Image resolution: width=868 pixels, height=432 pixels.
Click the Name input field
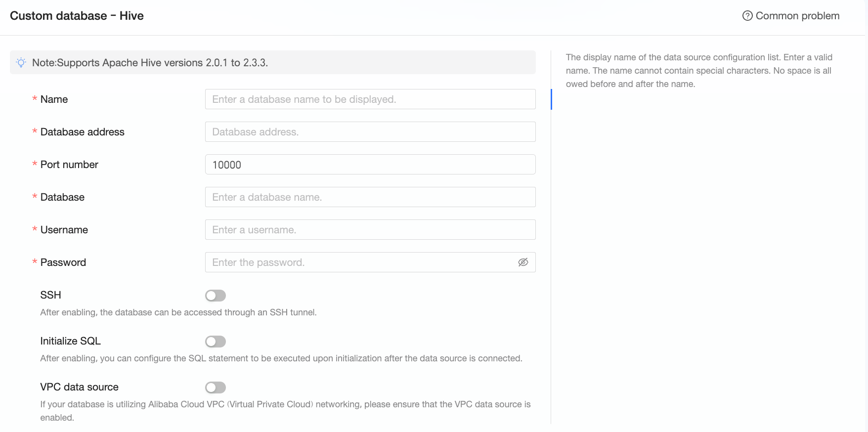click(x=370, y=99)
